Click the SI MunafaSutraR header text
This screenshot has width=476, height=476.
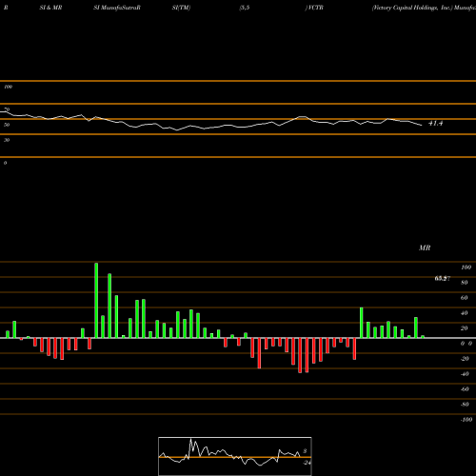117,8
